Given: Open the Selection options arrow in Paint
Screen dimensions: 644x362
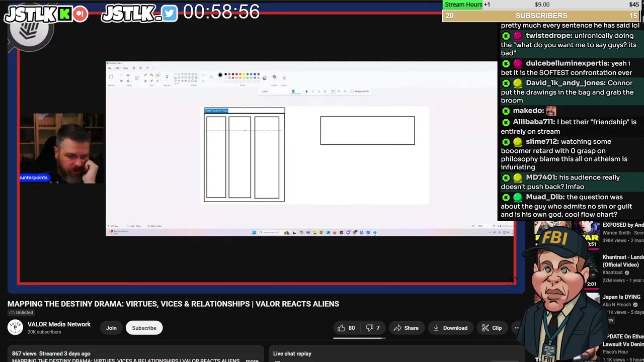Looking at the screenshot, I should point(111,80).
